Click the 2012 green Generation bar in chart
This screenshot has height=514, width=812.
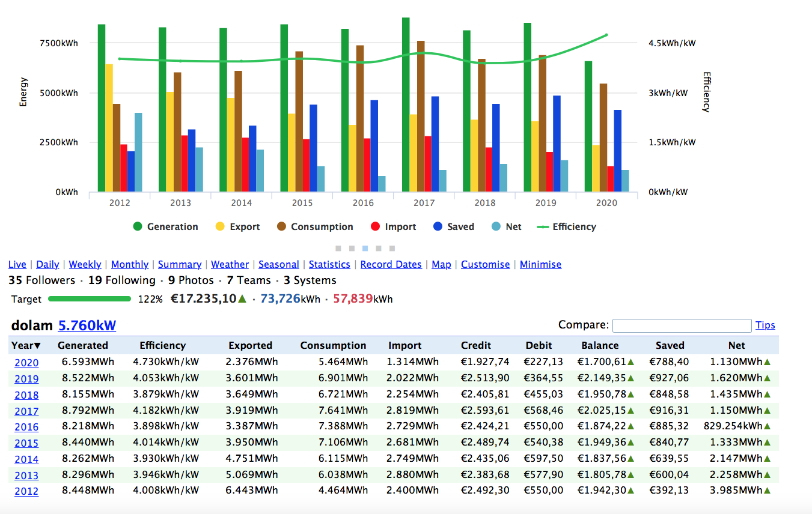[x=102, y=108]
